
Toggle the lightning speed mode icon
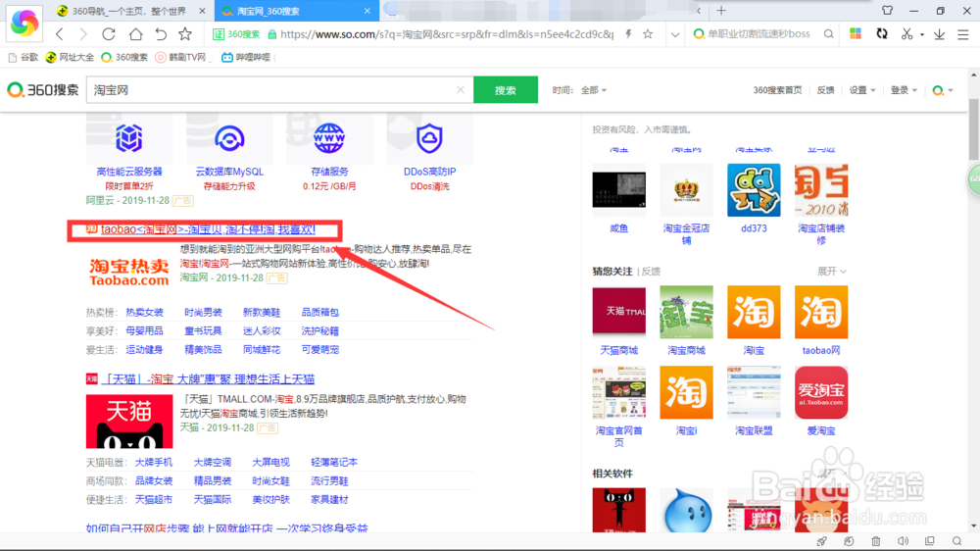pos(628,34)
